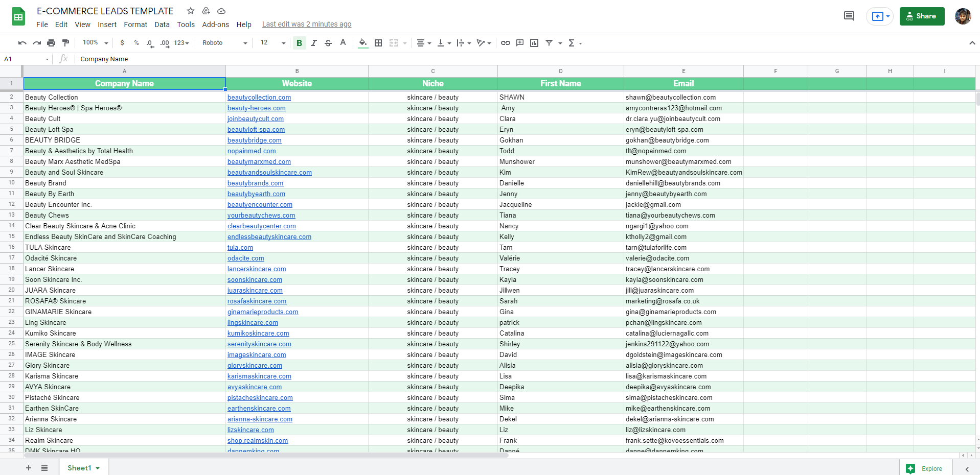980x475 pixels.
Task: Toggle italic formatting
Action: (x=314, y=43)
